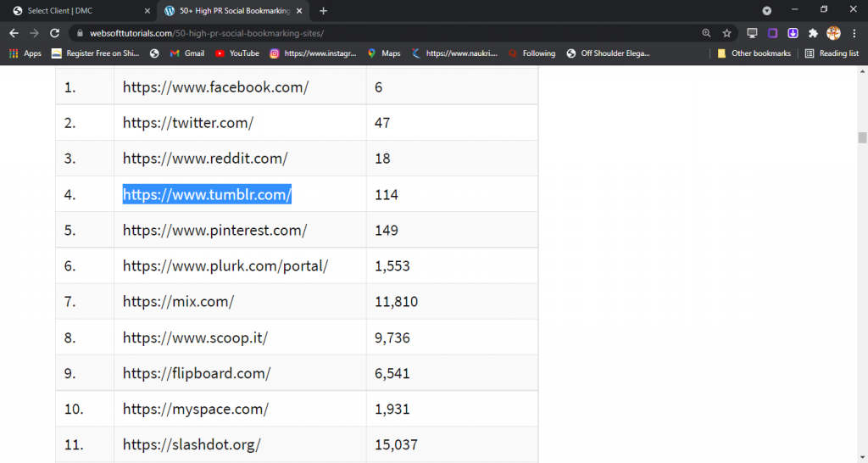Click row number 10.

pyautogui.click(x=74, y=409)
